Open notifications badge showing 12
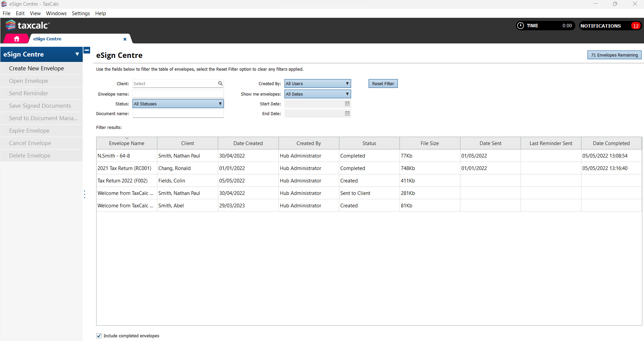The width and height of the screenshot is (644, 341). pyautogui.click(x=635, y=26)
